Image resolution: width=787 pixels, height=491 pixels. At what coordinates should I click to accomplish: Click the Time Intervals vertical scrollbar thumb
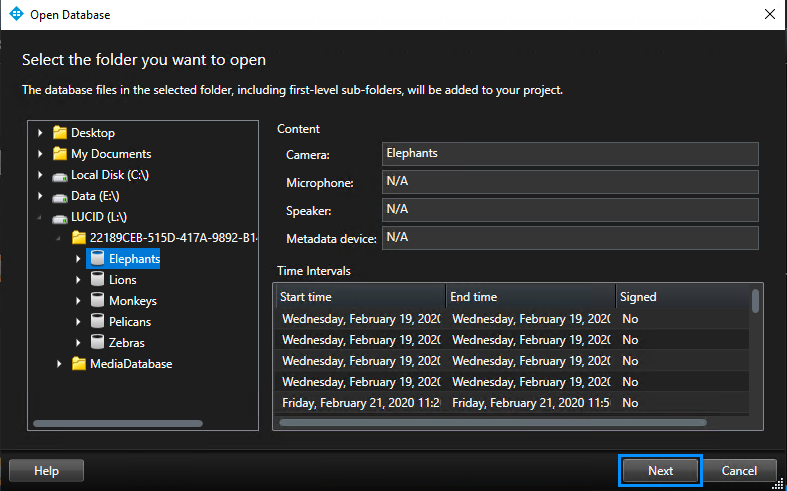[x=755, y=300]
